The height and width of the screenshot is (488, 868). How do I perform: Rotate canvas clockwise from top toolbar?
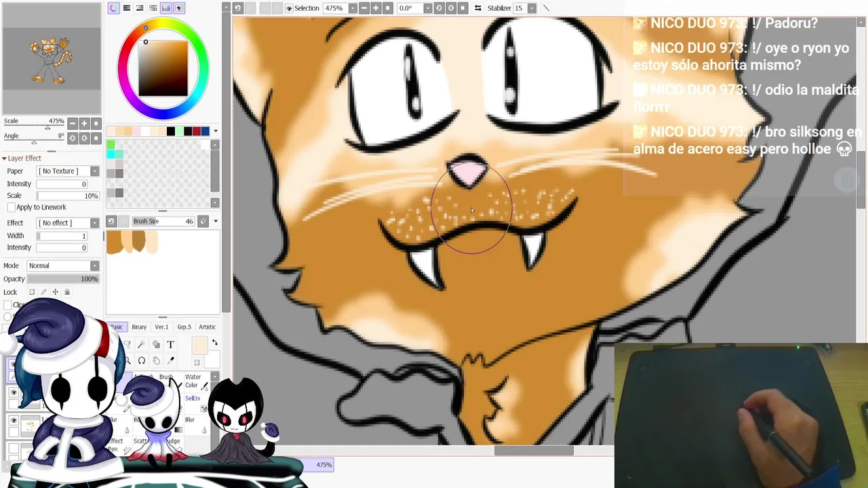tap(451, 8)
